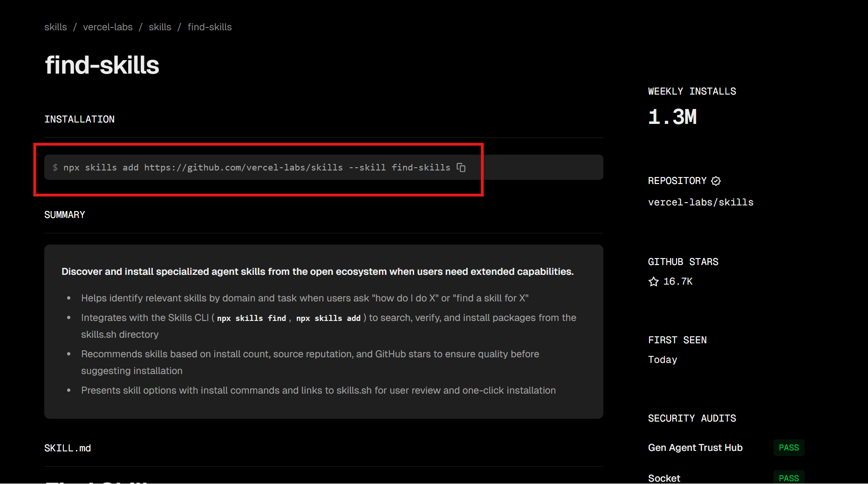Image resolution: width=868 pixels, height=484 pixels.
Task: Click the verified badge beside REPOSITORY
Action: (716, 181)
